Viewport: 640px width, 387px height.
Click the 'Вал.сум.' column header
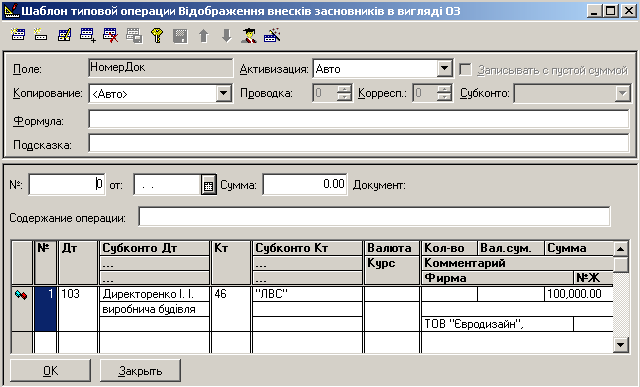pos(511,248)
